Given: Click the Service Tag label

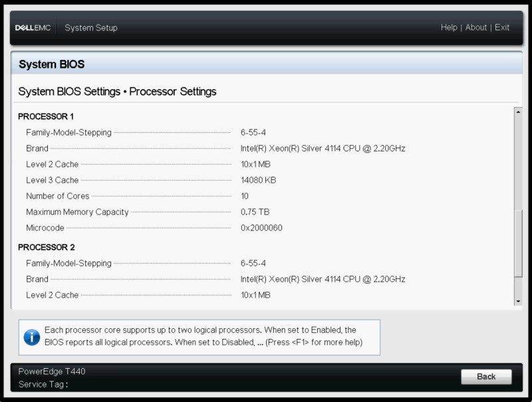Looking at the screenshot, I should point(43,384).
